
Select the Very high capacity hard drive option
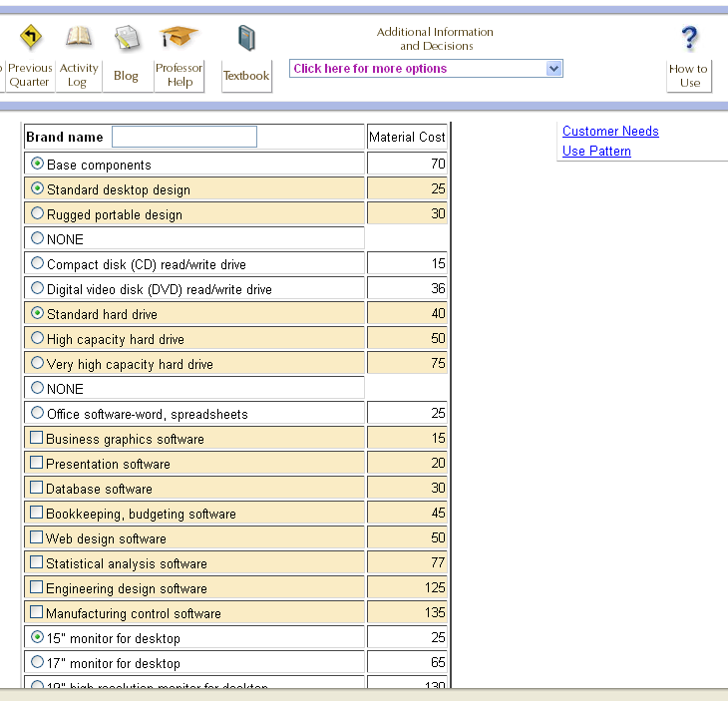[x=37, y=363]
